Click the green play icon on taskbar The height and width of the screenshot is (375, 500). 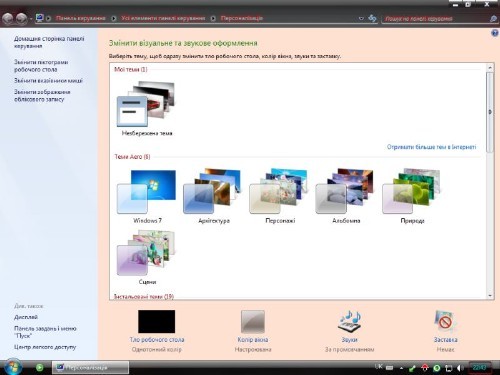click(39, 368)
